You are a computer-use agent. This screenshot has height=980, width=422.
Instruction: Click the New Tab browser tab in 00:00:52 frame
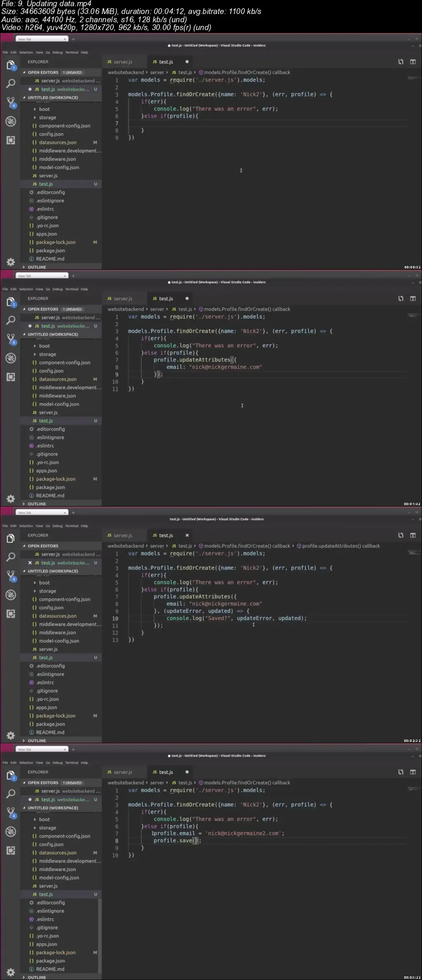(41, 39)
